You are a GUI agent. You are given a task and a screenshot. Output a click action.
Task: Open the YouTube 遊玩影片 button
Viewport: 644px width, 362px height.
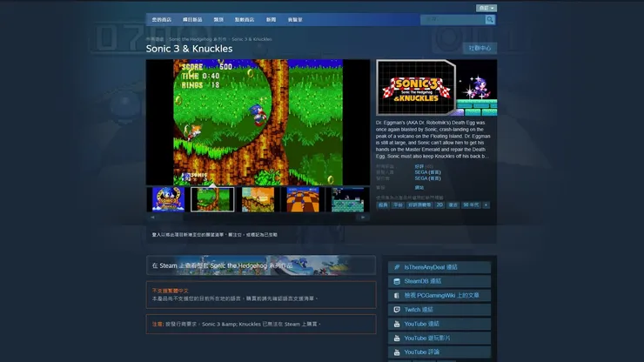pyautogui.click(x=439, y=339)
